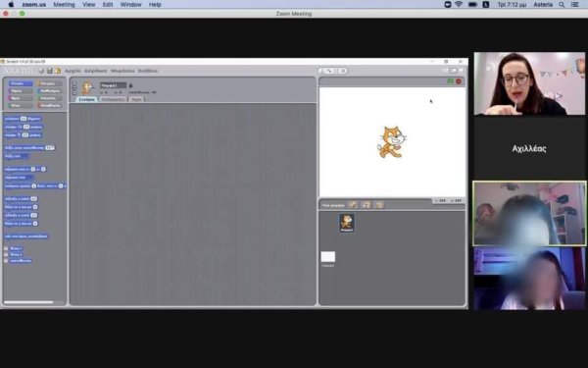Image resolution: width=588 pixels, height=368 pixels.
Task: Click the surprise sprite button
Action: [379, 205]
